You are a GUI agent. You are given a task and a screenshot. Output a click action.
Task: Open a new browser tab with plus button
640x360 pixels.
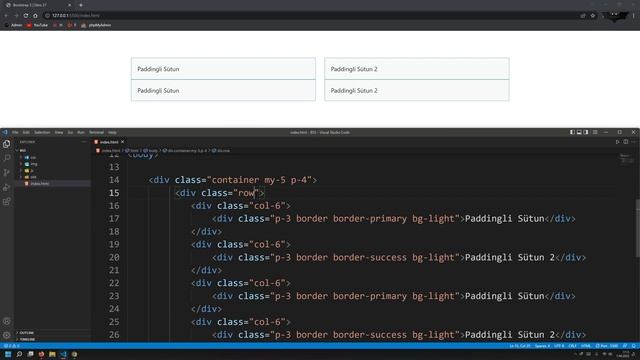tap(81, 5)
